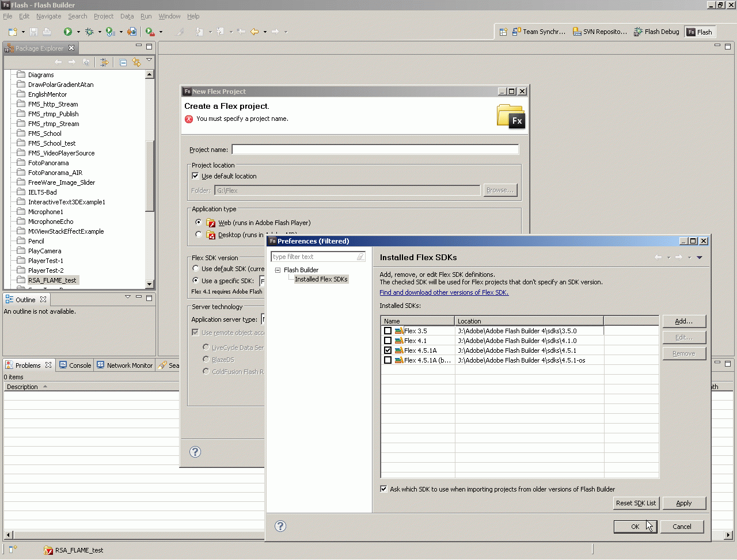The width and height of the screenshot is (737, 560).
Task: Open help icon in the Preferences dialog
Action: (x=280, y=526)
